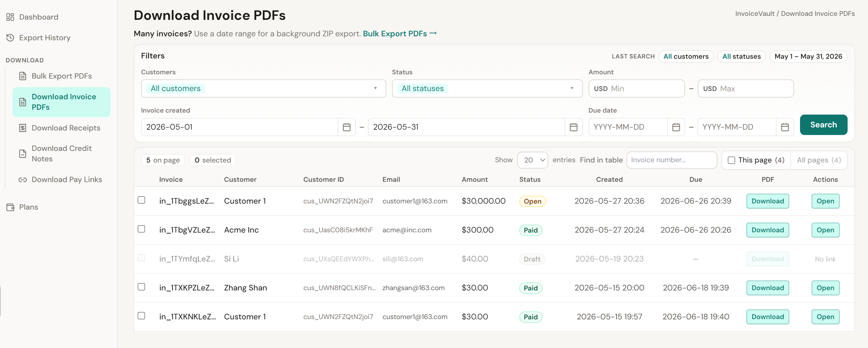Open the $30,000.00 Customer 1 invoice
Screen dimensions: 868x348
pyautogui.click(x=825, y=201)
